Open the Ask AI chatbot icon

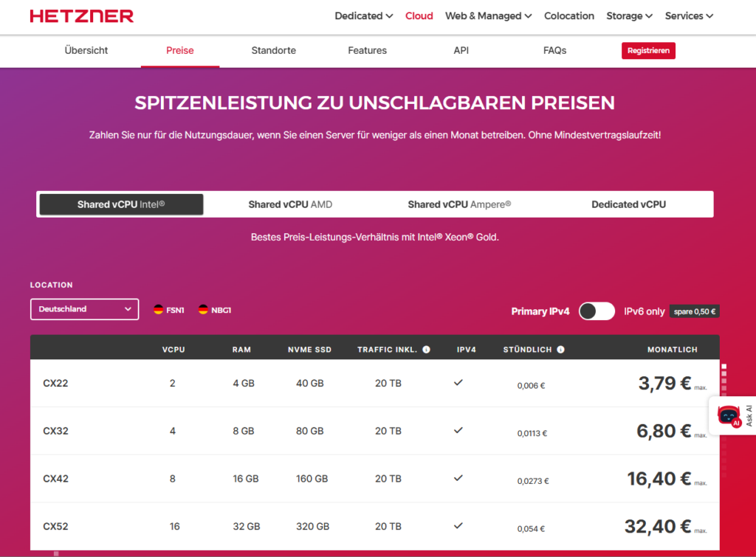[729, 416]
